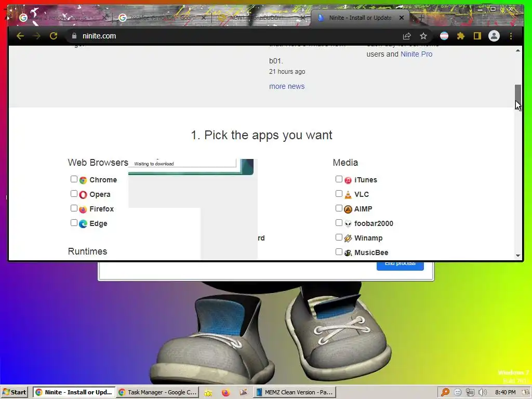Click the magnifier icon in the system tray
Image resolution: width=532 pixels, height=399 pixels.
click(x=445, y=393)
